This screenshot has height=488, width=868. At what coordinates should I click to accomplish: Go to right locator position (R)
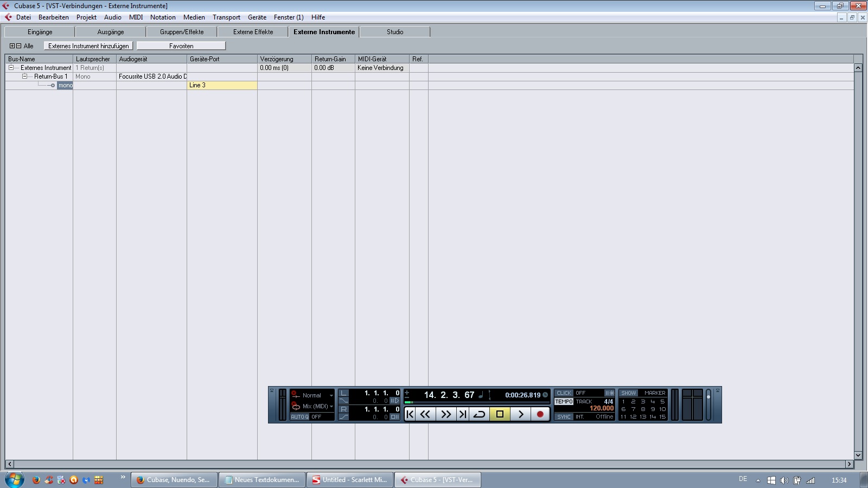pyautogui.click(x=343, y=409)
